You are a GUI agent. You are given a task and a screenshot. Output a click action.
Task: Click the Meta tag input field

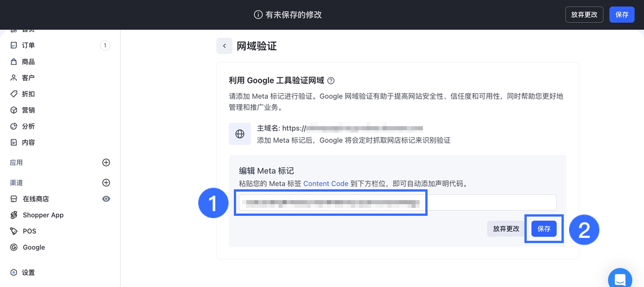point(397,203)
